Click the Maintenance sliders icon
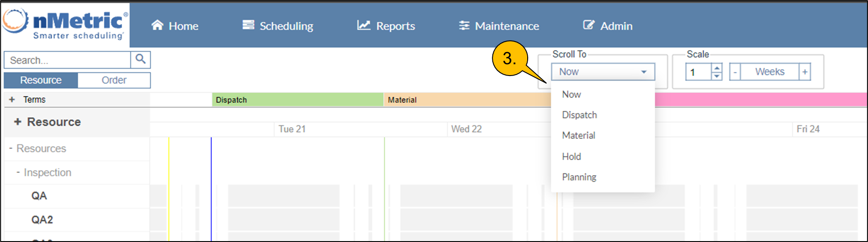The image size is (868, 242). pos(464,26)
